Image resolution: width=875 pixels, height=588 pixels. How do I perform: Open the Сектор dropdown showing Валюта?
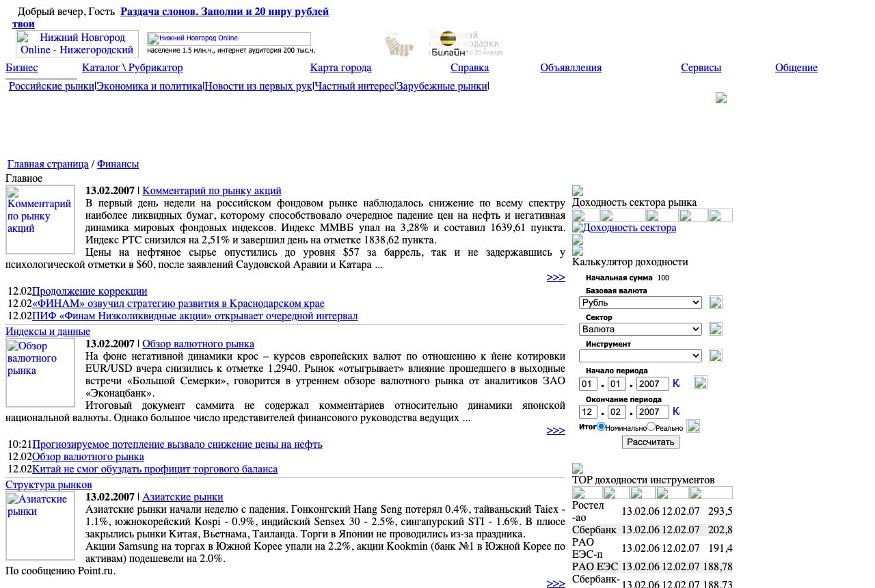(x=641, y=329)
